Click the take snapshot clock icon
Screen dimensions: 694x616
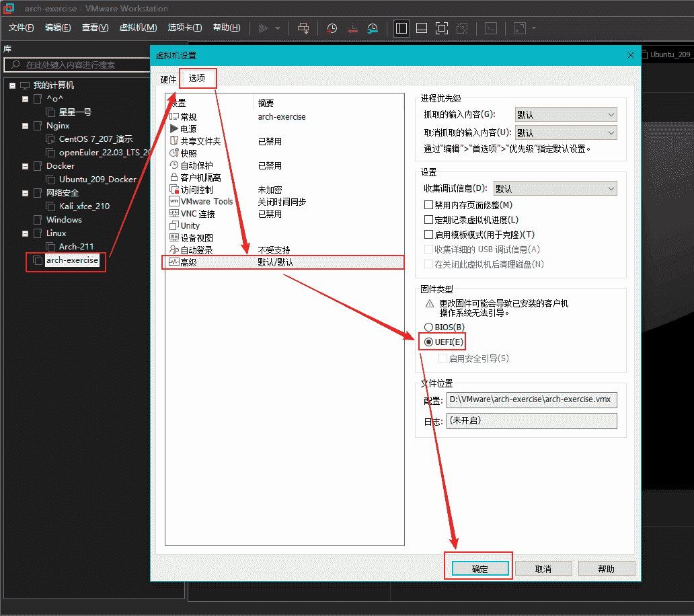pos(332,28)
